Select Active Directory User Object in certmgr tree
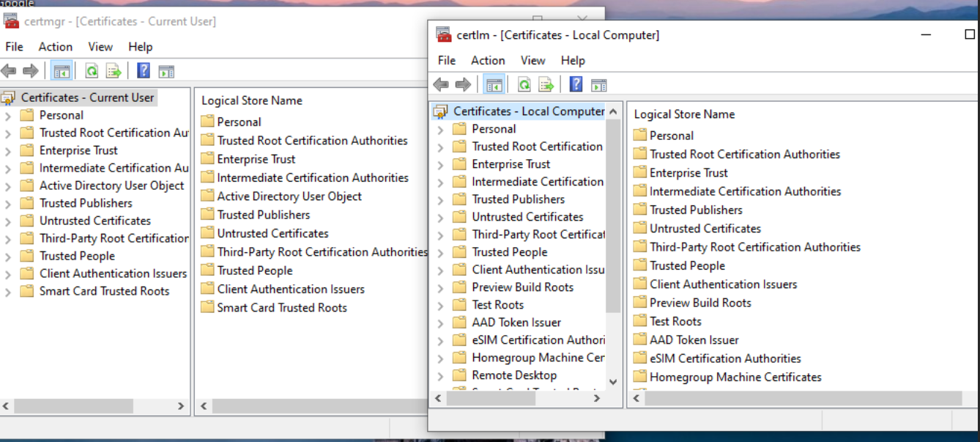This screenshot has width=980, height=442. (111, 185)
